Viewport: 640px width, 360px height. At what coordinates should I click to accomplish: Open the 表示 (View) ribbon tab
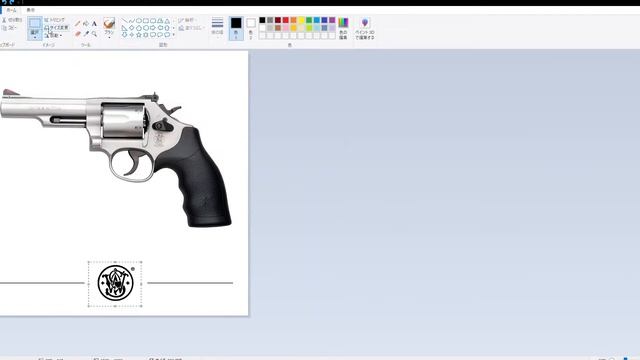pyautogui.click(x=31, y=10)
